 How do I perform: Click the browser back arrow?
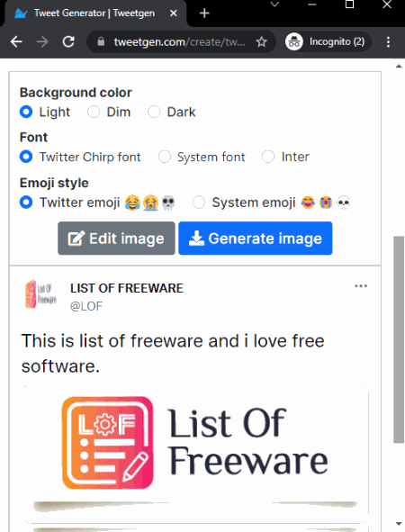(x=16, y=42)
